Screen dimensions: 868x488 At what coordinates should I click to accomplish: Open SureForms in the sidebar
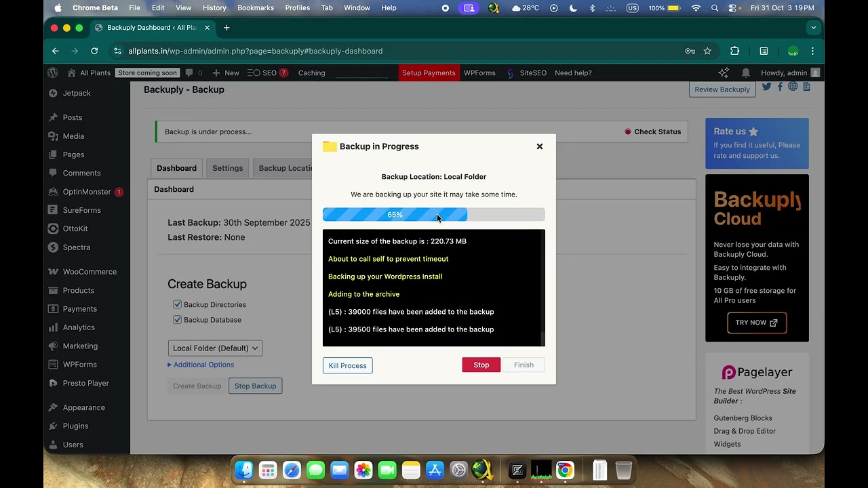[x=81, y=210]
